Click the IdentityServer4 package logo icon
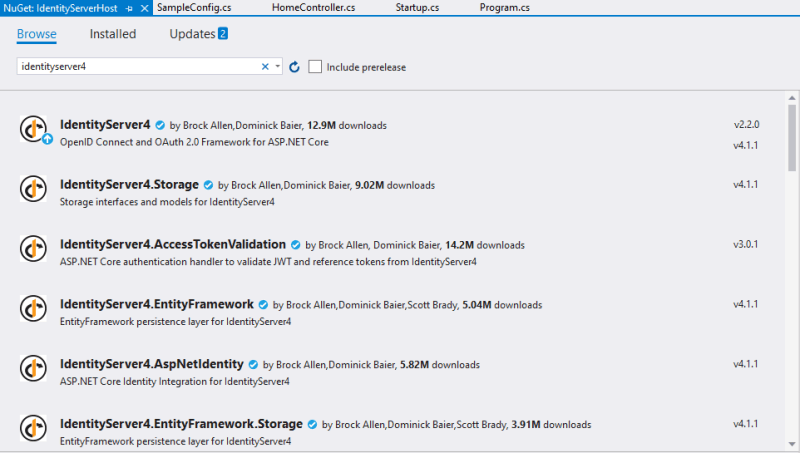The width and height of the screenshot is (800, 453). (33, 129)
